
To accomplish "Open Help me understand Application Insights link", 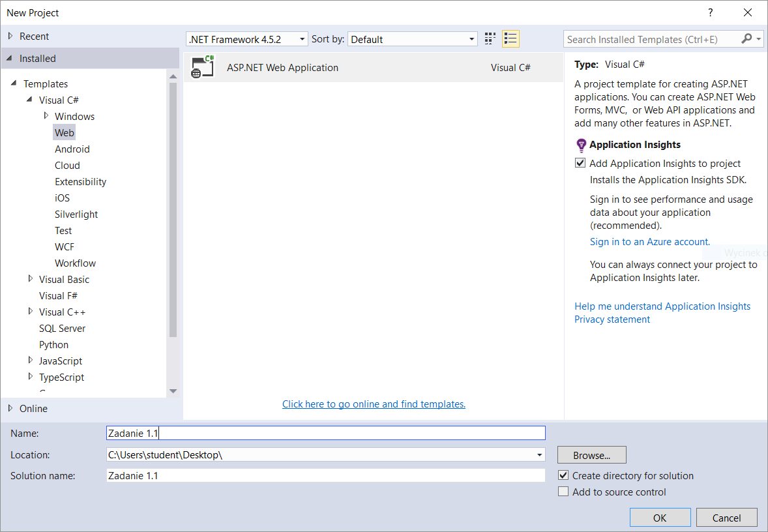I will 662,306.
